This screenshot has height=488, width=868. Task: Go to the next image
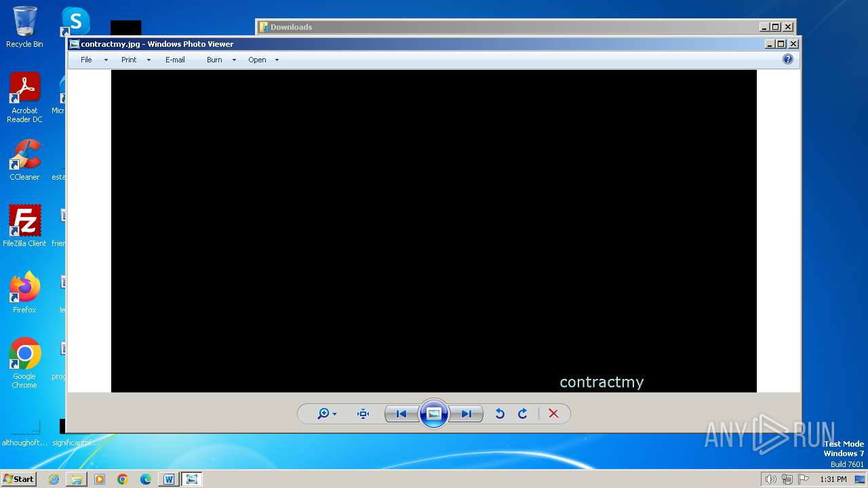pos(467,414)
